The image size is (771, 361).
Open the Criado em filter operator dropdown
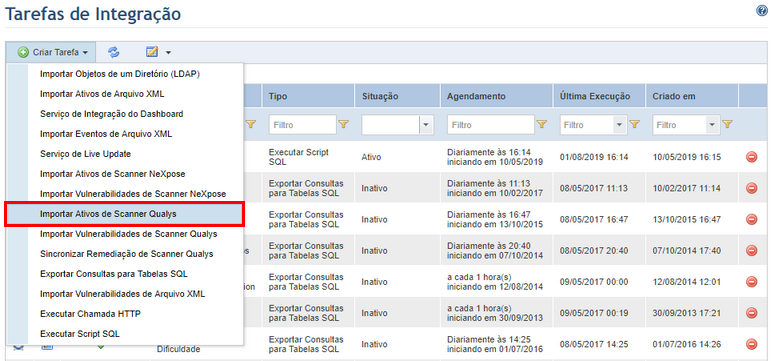[x=712, y=125]
